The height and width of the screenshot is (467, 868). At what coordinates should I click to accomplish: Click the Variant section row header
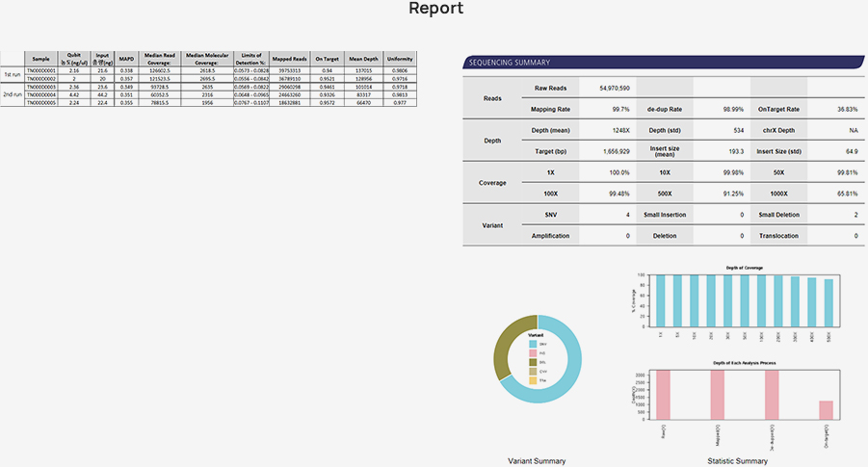(x=492, y=225)
